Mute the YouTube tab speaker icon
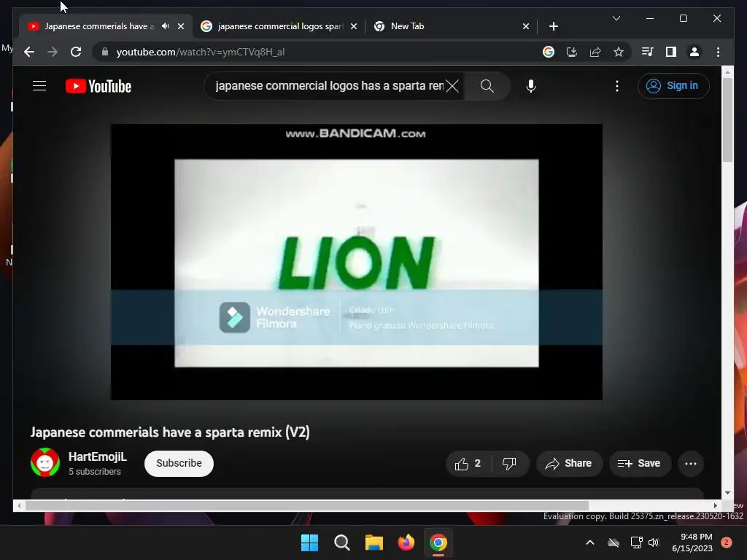Screen dimensions: 747x560 [x=166, y=26]
